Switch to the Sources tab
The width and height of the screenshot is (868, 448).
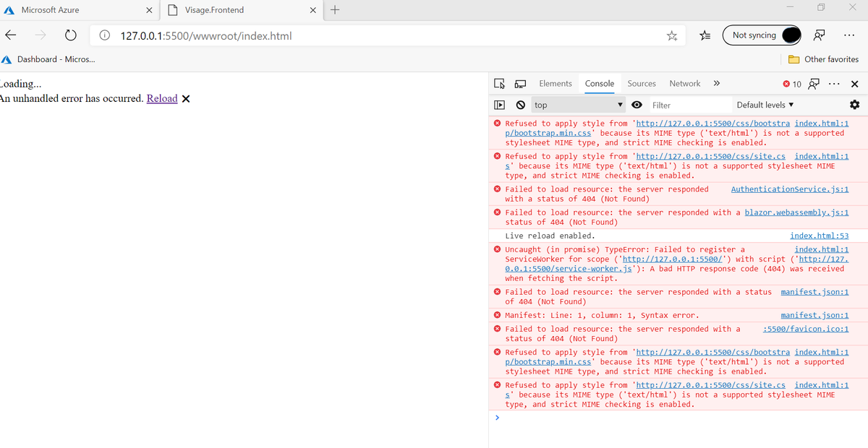pos(642,84)
